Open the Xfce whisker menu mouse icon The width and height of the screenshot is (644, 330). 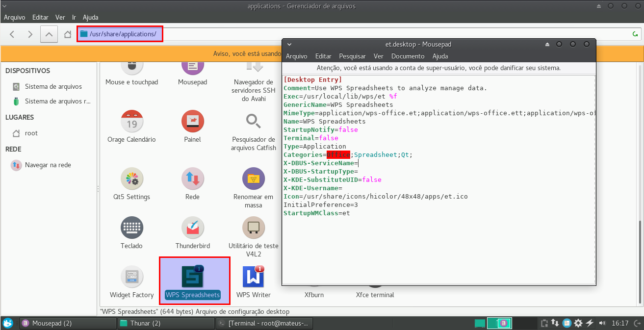click(x=8, y=323)
